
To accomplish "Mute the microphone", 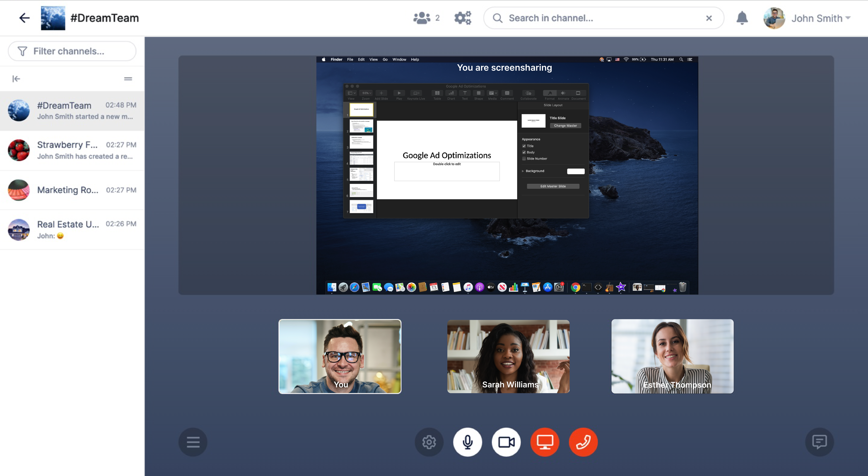I will 468,442.
